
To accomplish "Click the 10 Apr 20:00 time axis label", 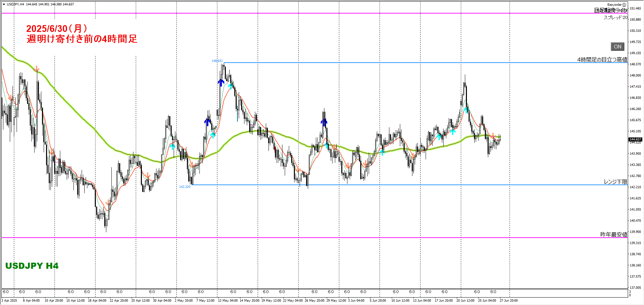I will click(54, 301).
